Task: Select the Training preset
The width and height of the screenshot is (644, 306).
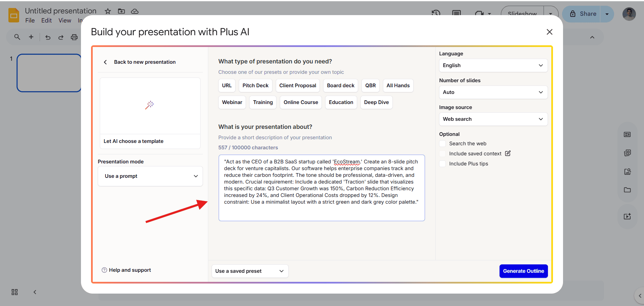Action: (263, 102)
